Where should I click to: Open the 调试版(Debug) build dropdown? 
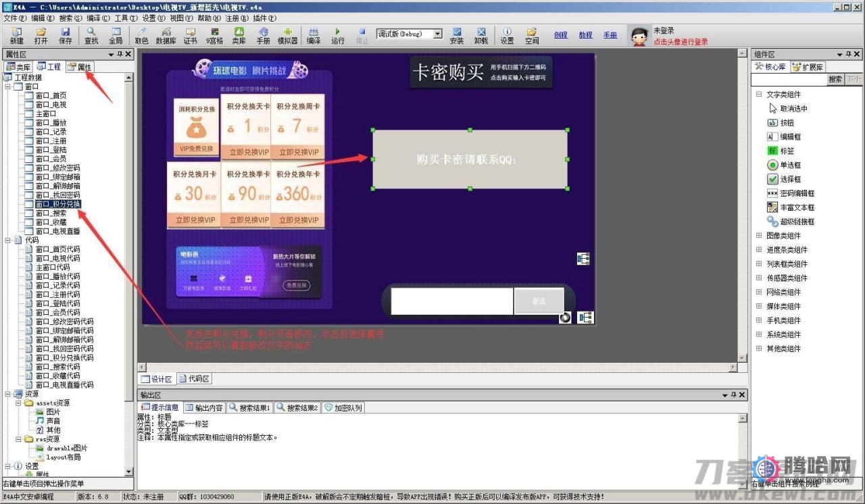pos(437,34)
